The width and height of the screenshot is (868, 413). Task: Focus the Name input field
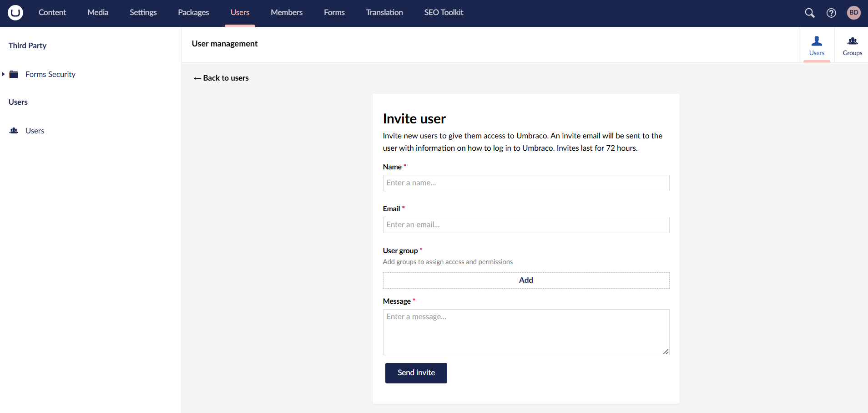pos(526,183)
